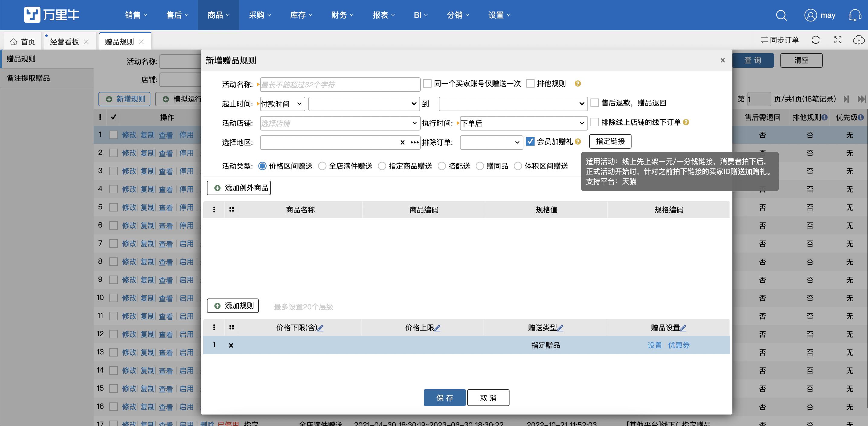
Task: Click the cloud upload icon
Action: point(859,40)
